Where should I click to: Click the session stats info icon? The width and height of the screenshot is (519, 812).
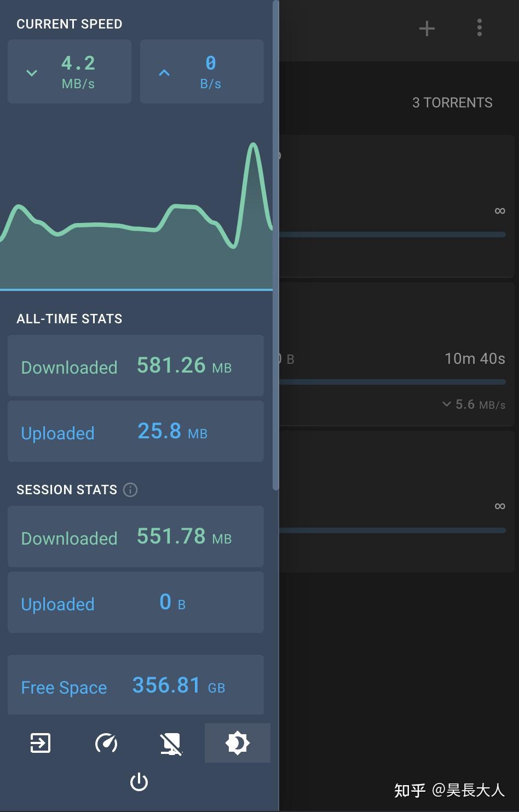[130, 490]
